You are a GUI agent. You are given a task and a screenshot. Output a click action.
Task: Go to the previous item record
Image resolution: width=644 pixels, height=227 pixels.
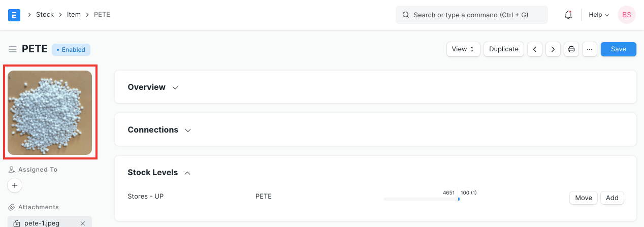[535, 49]
